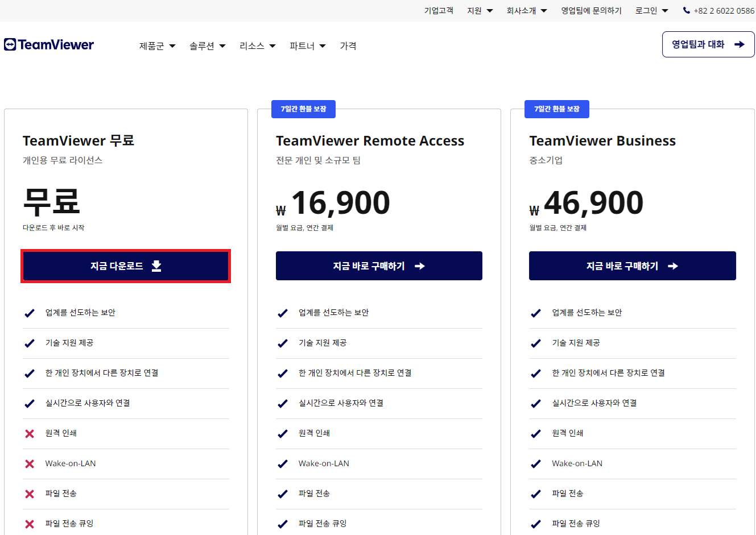Click 한 개인 장치에서 다른 장치로 연결 in free plan

(102, 373)
